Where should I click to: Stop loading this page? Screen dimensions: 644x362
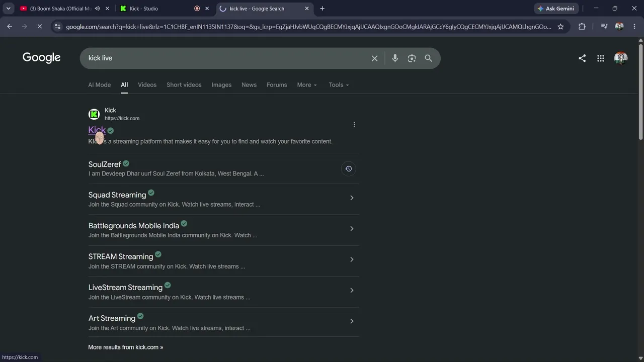pyautogui.click(x=39, y=27)
